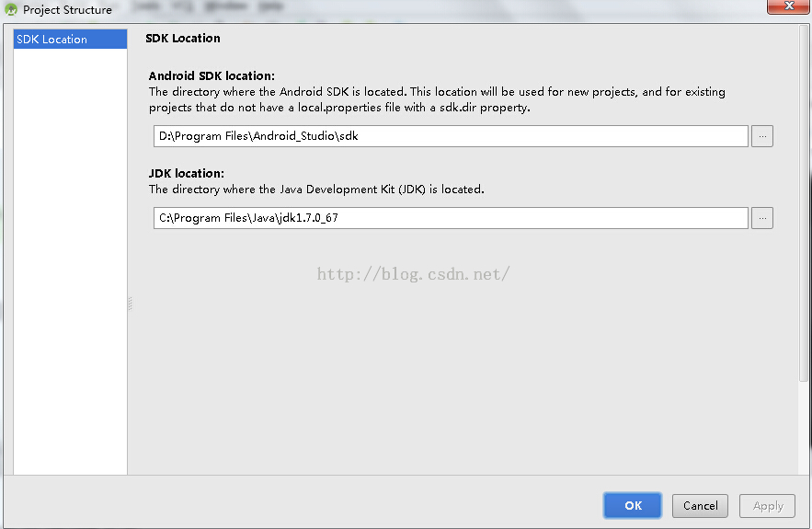Click the Java Development Kit description text
The image size is (812, 529).
point(316,190)
